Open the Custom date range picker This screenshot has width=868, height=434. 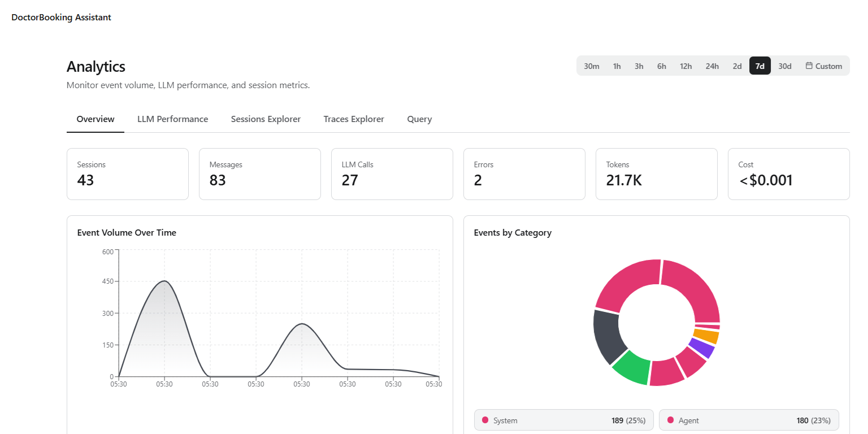pos(824,66)
